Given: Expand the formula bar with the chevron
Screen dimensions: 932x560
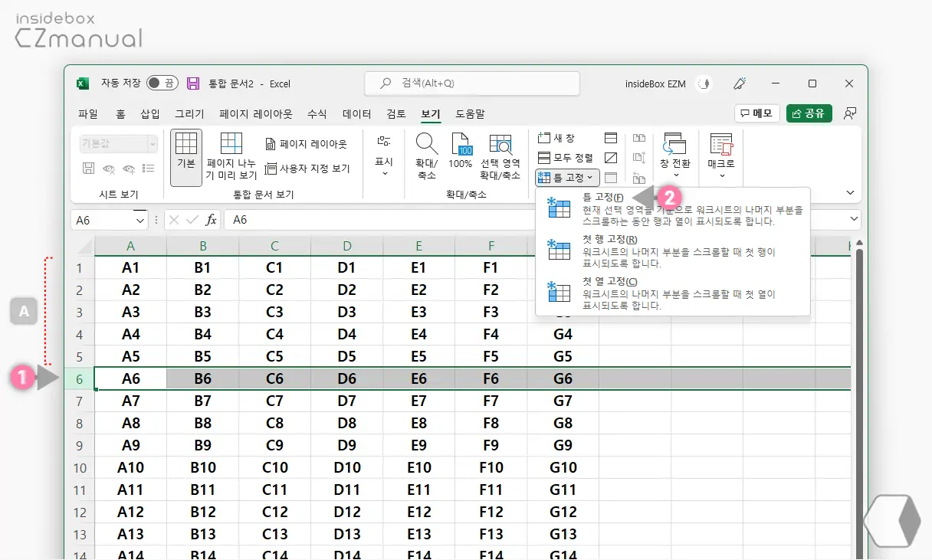Looking at the screenshot, I should [855, 220].
